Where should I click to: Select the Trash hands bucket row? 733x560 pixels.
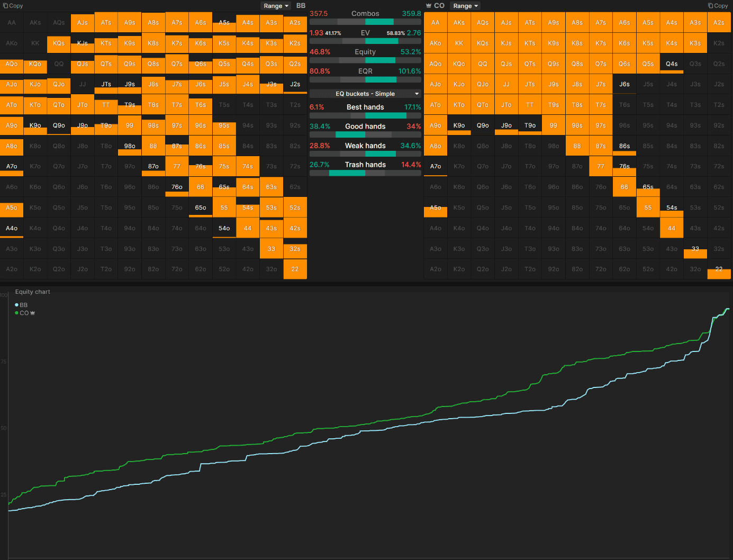point(365,169)
